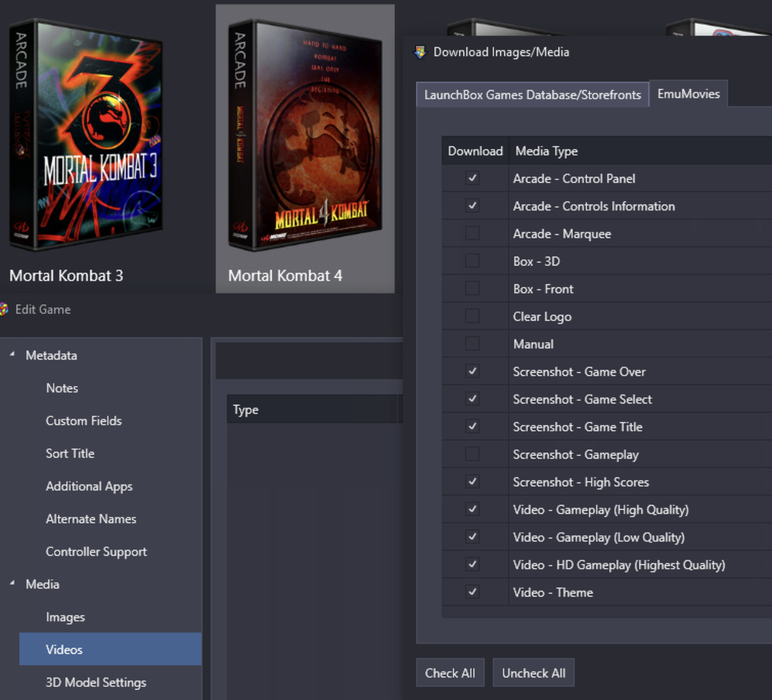Click the Mortal Kombat 3 title text
Screen dimensions: 772x700
pyautogui.click(x=66, y=276)
